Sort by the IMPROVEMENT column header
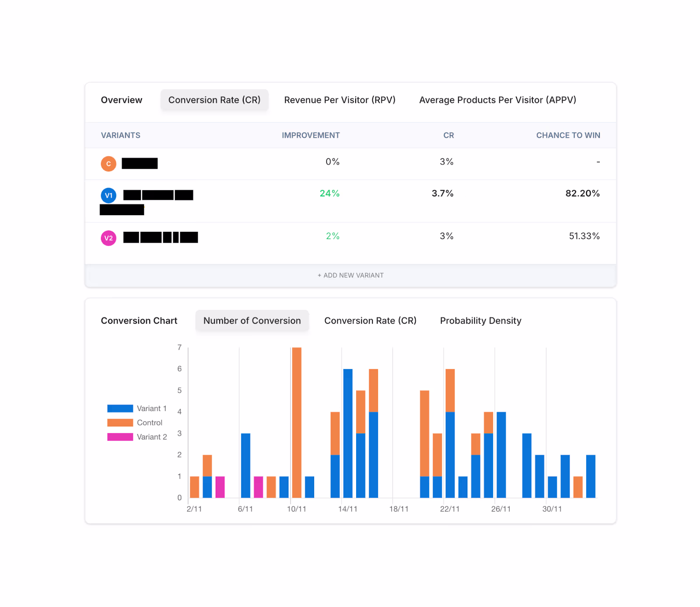 point(311,136)
